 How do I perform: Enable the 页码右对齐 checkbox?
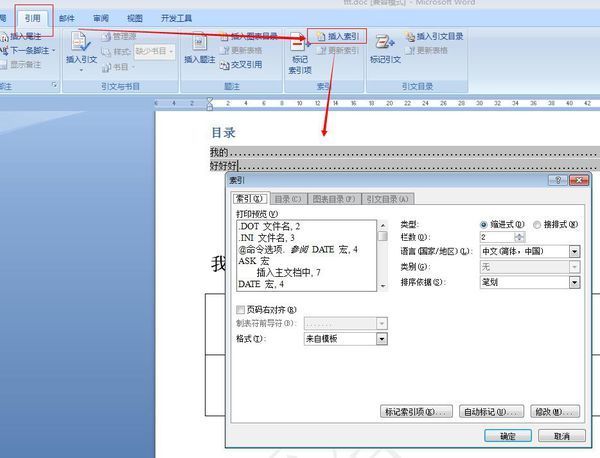pyautogui.click(x=240, y=310)
